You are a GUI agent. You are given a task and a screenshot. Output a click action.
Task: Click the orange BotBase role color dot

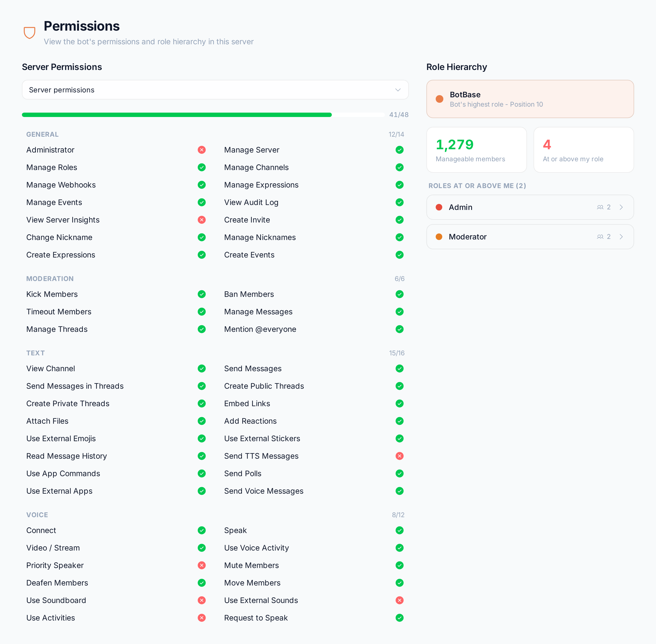click(439, 99)
